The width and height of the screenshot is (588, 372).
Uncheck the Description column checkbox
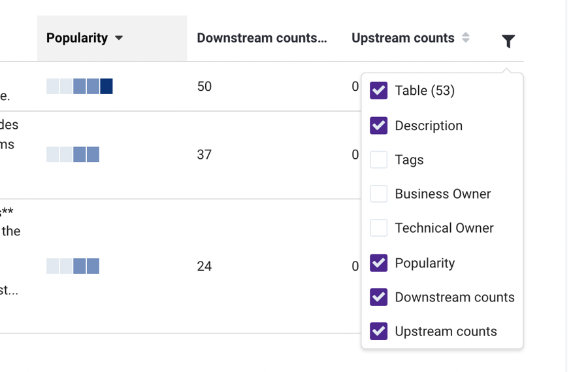click(379, 126)
